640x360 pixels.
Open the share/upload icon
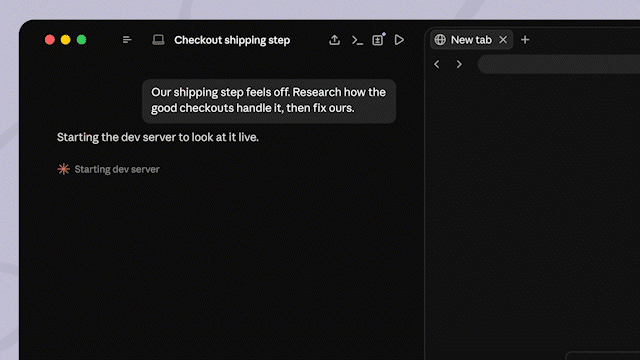[x=334, y=40]
